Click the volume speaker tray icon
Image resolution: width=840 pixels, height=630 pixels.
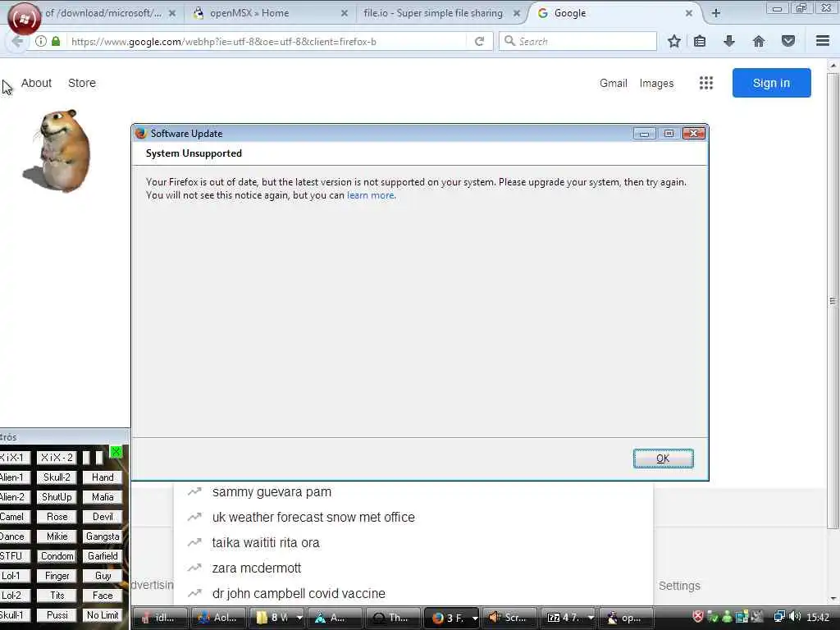[795, 617]
